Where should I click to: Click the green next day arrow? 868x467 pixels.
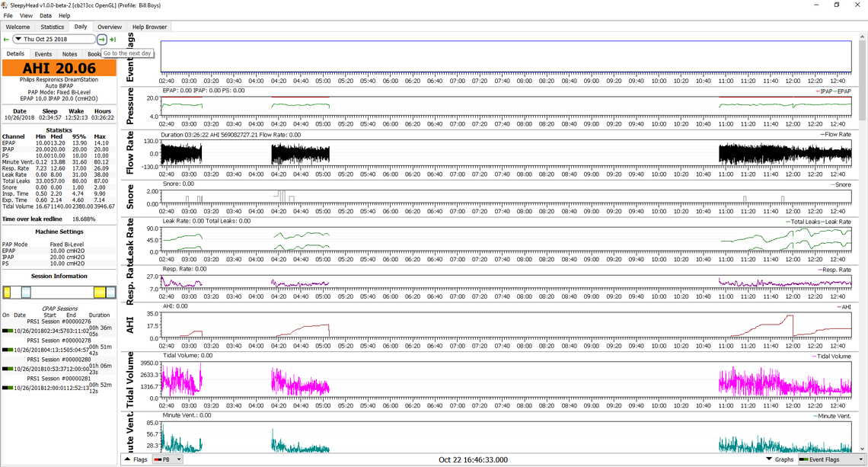(x=102, y=40)
